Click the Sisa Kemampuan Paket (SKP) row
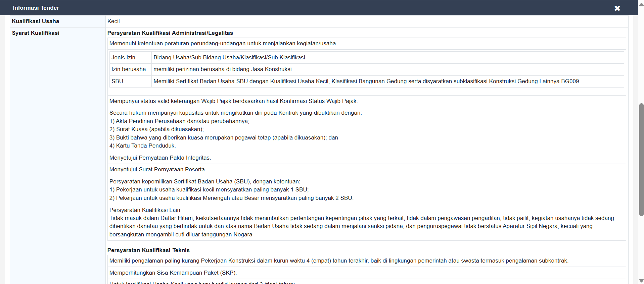 click(173, 273)
